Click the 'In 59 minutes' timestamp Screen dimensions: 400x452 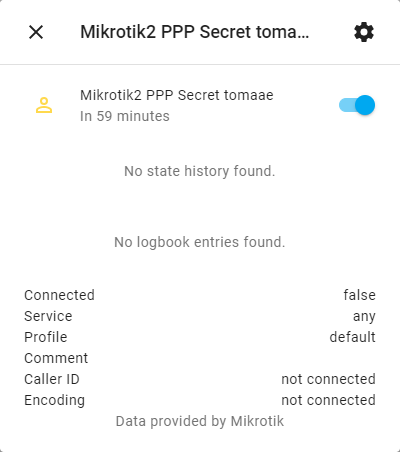125,116
